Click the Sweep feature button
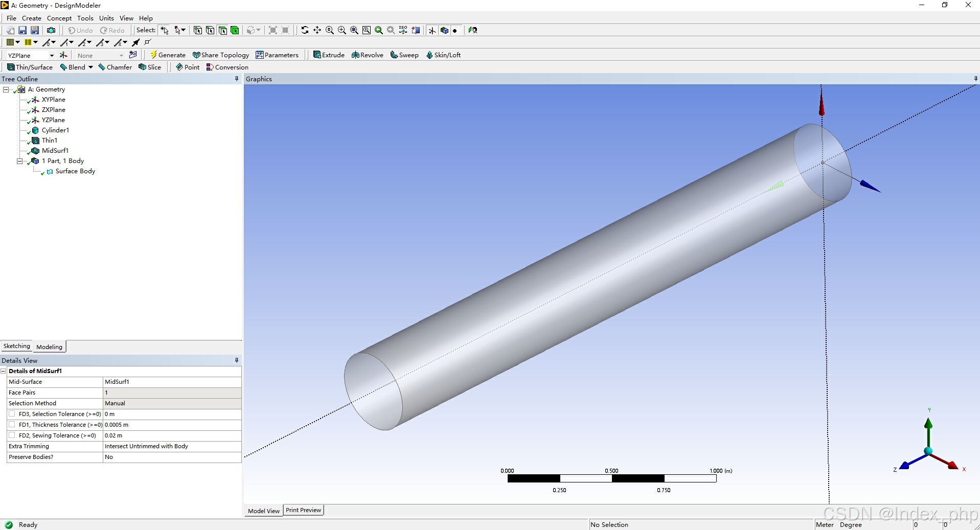 pos(404,55)
